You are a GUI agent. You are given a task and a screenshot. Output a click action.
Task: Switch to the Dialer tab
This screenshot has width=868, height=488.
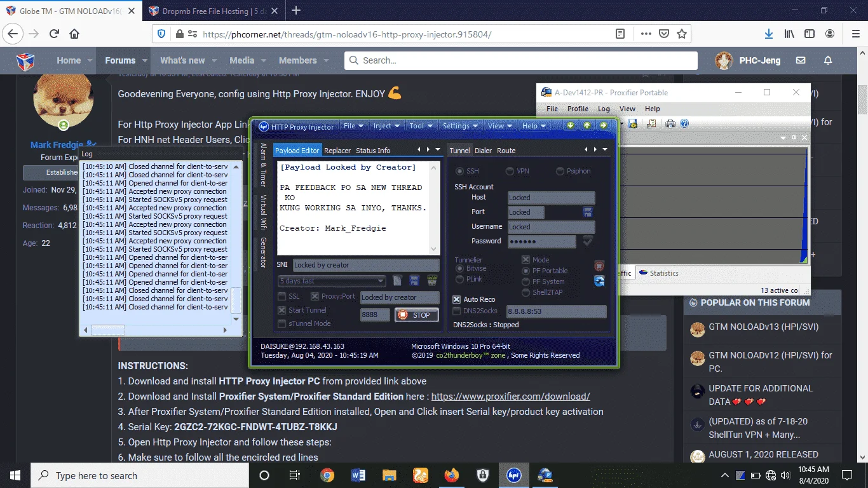pyautogui.click(x=484, y=151)
